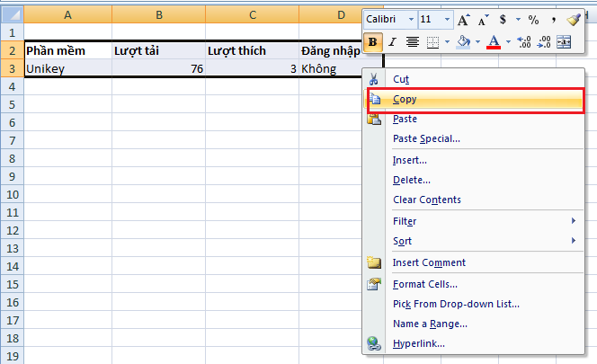Toggle Center alignment in mini toolbar

click(x=413, y=41)
